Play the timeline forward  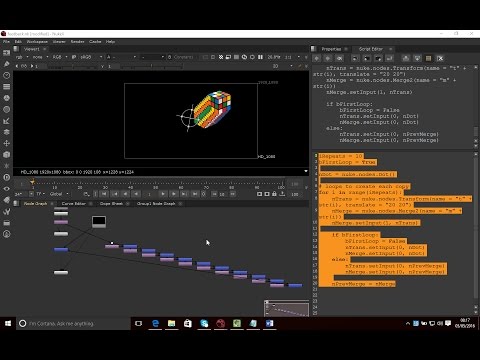[163, 194]
